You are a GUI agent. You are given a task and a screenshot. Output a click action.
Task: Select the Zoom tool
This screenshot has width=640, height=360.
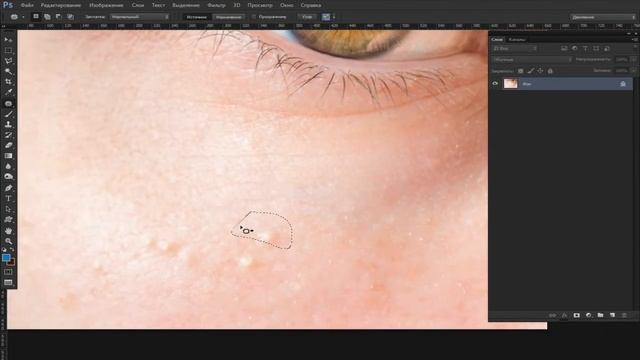coord(8,241)
